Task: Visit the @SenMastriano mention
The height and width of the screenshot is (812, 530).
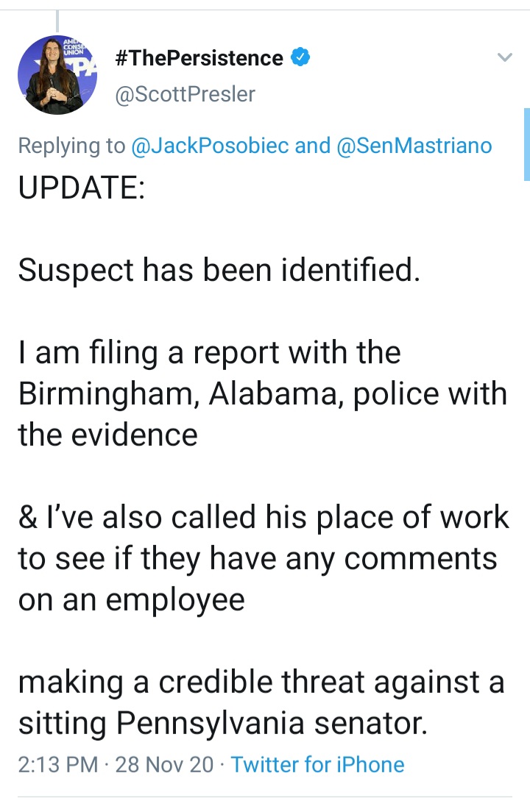Action: 414,146
